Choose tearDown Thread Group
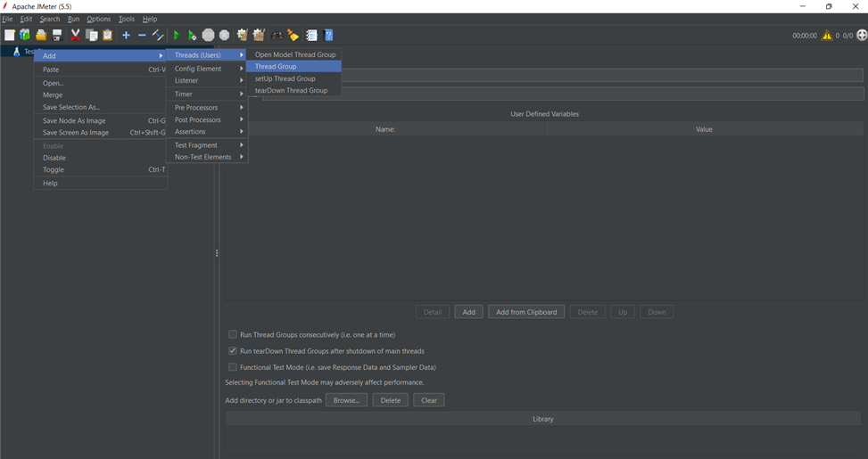Image resolution: width=868 pixels, height=459 pixels. 294,90
